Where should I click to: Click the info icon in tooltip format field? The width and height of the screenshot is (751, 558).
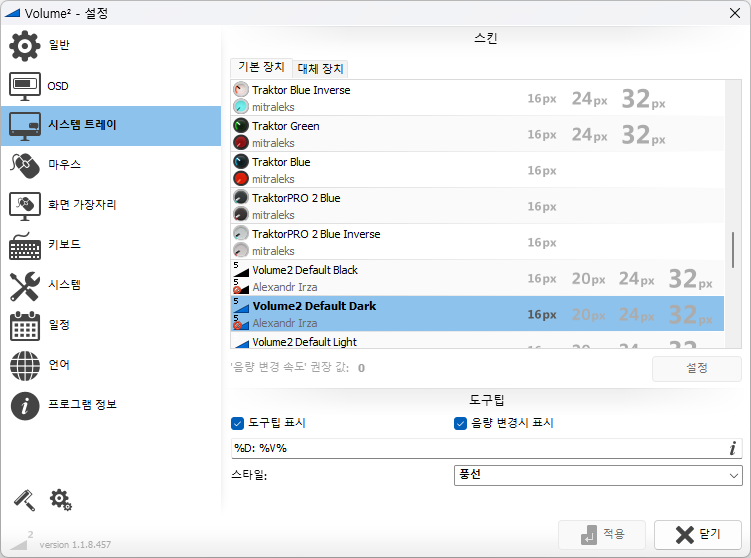pos(732,448)
